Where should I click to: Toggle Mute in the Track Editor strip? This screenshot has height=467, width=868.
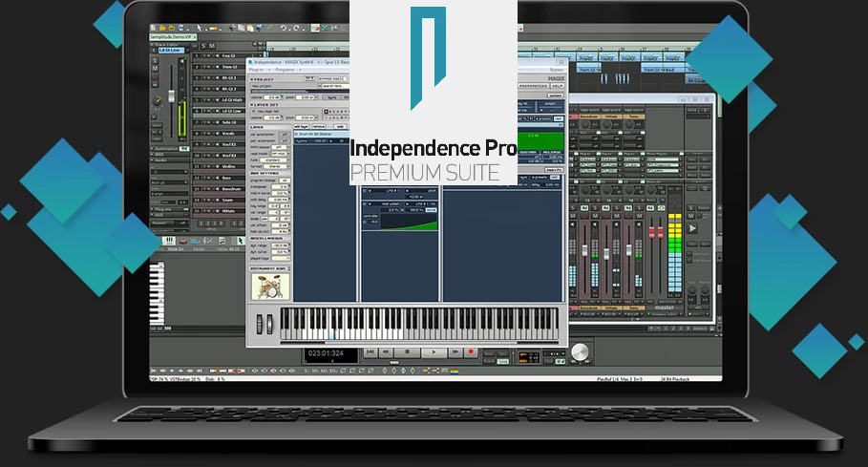[x=155, y=68]
